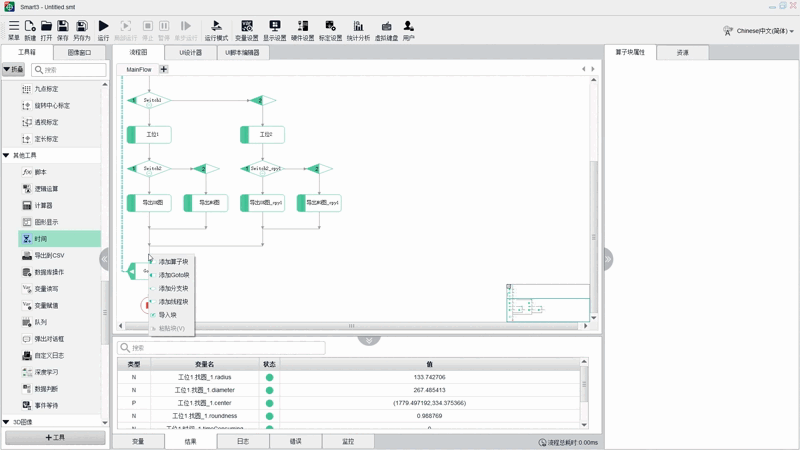Select the 导出到CSV tool in toolbox
The height and width of the screenshot is (450, 800).
tap(49, 256)
